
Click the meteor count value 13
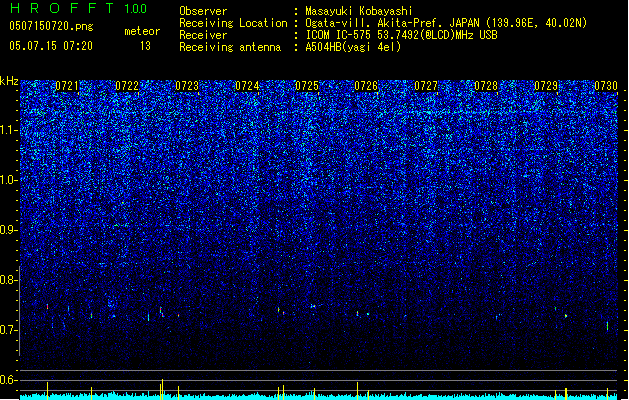(145, 46)
